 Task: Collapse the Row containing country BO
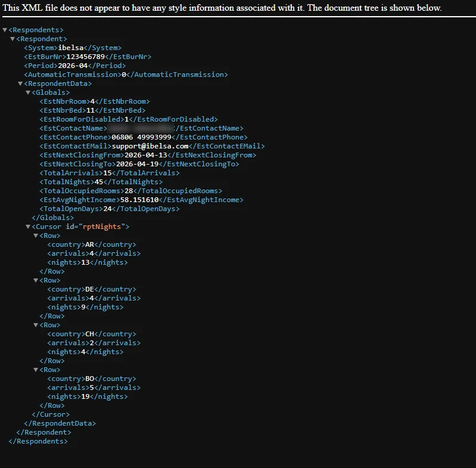click(36, 370)
